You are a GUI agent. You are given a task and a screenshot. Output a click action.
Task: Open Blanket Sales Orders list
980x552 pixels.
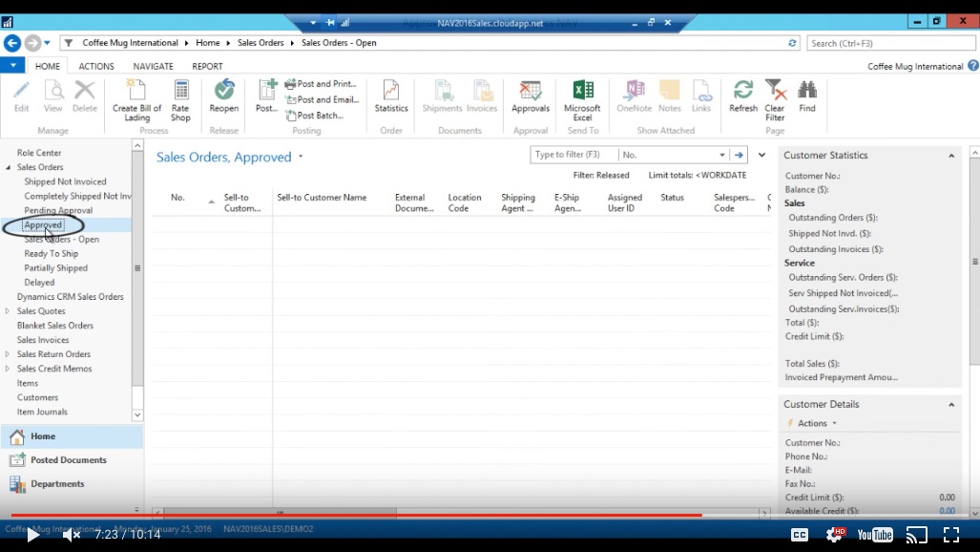coord(55,326)
